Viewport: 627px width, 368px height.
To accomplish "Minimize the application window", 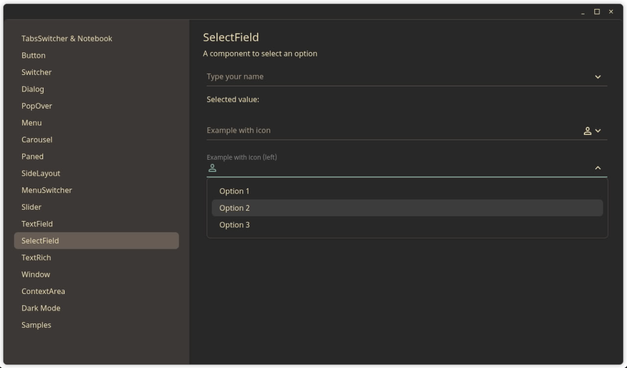I will tap(583, 12).
